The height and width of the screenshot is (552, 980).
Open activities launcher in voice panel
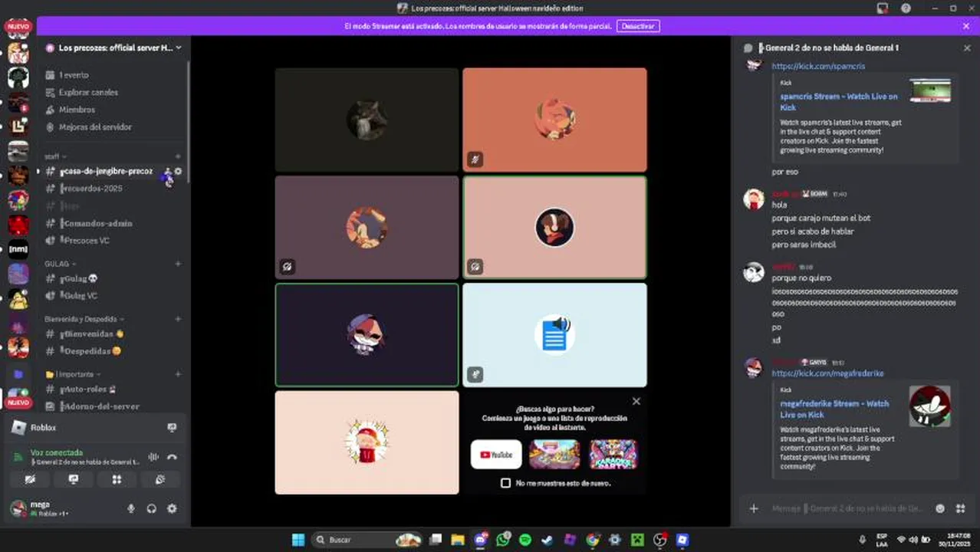[117, 479]
